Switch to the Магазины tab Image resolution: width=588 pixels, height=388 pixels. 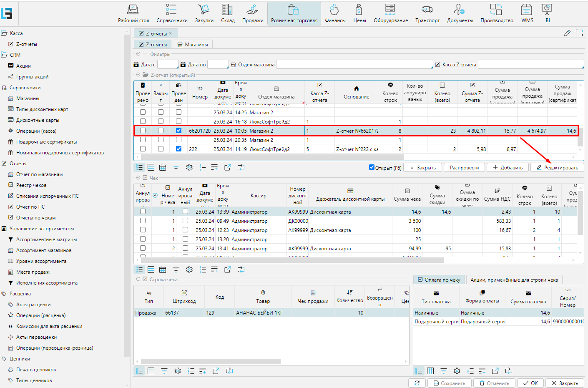192,45
